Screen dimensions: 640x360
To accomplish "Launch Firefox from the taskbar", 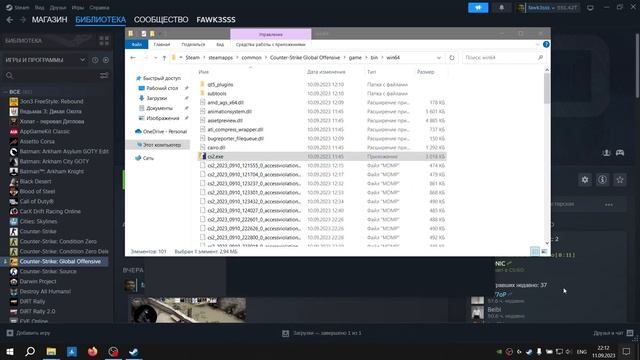I will pyautogui.click(x=93, y=351).
